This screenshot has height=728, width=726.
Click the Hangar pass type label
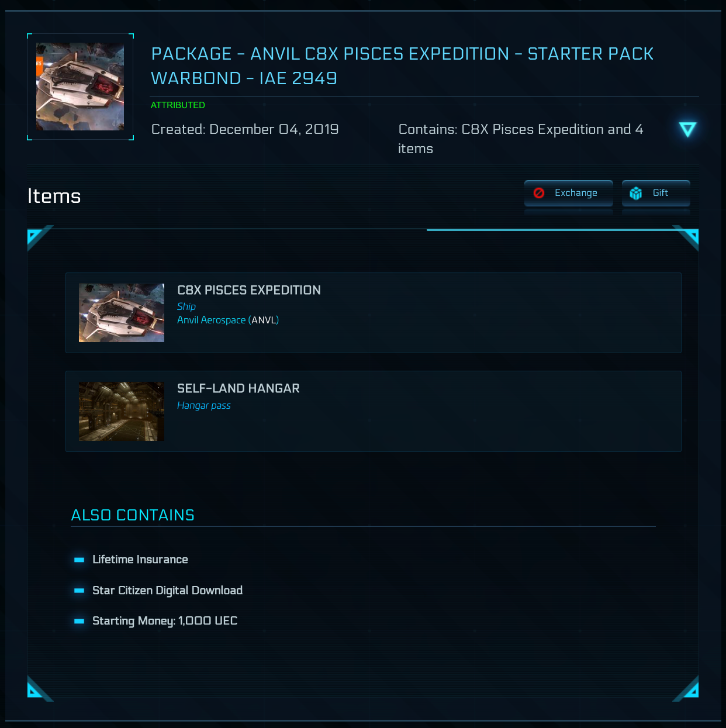click(204, 405)
